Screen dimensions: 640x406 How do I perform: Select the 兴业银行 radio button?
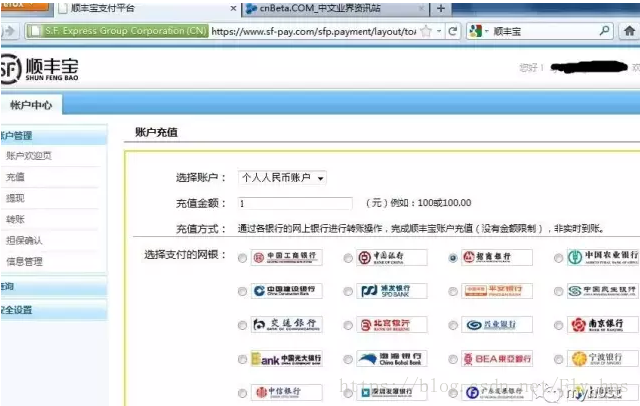[x=453, y=325]
